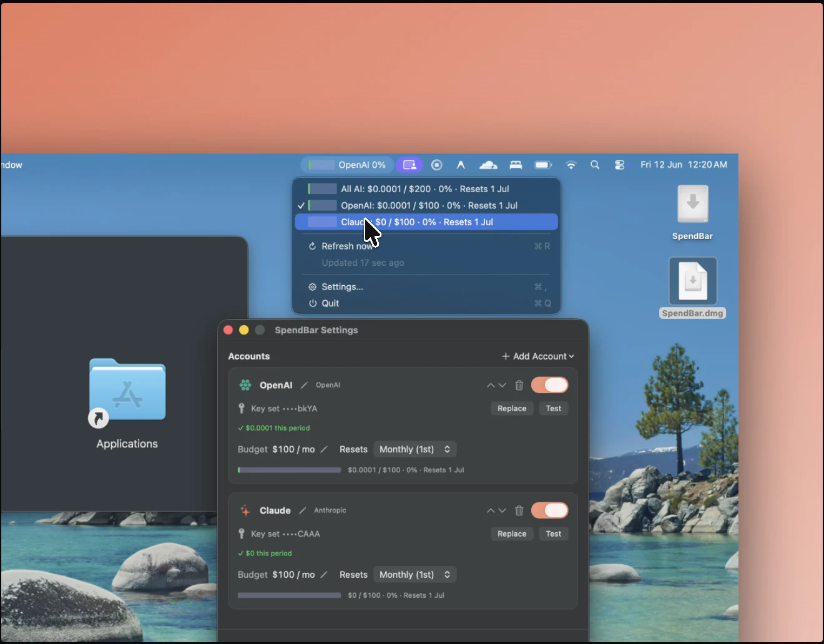Image resolution: width=824 pixels, height=644 pixels.
Task: Click the SpendBar Settings window title
Action: (x=316, y=330)
